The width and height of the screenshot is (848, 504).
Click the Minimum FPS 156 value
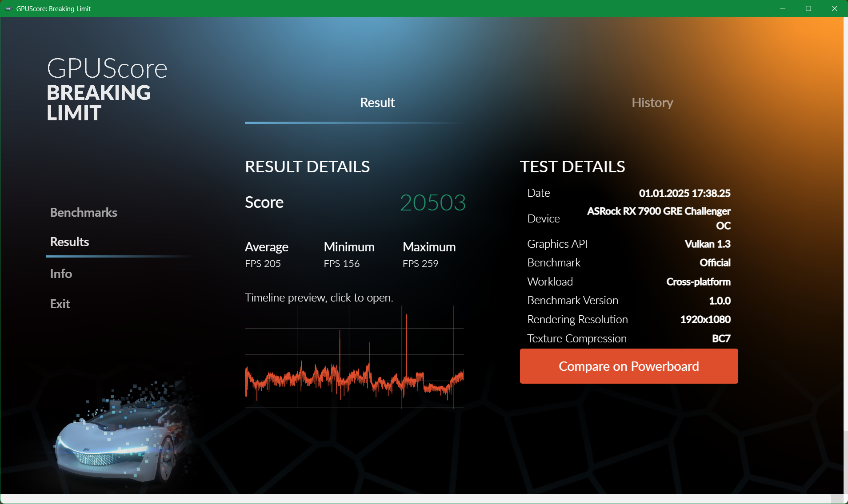coord(341,263)
